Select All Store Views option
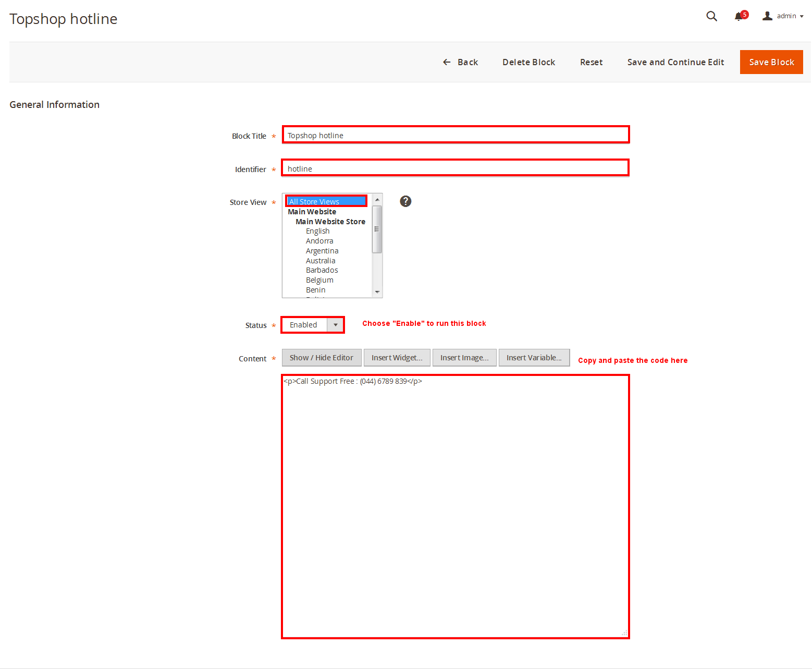Viewport: 812px width, 669px height. pyautogui.click(x=326, y=201)
